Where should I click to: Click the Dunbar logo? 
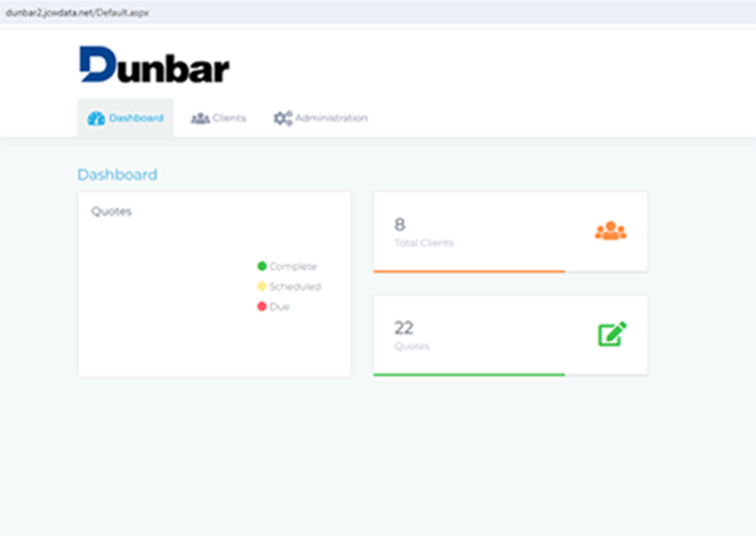pyautogui.click(x=154, y=64)
